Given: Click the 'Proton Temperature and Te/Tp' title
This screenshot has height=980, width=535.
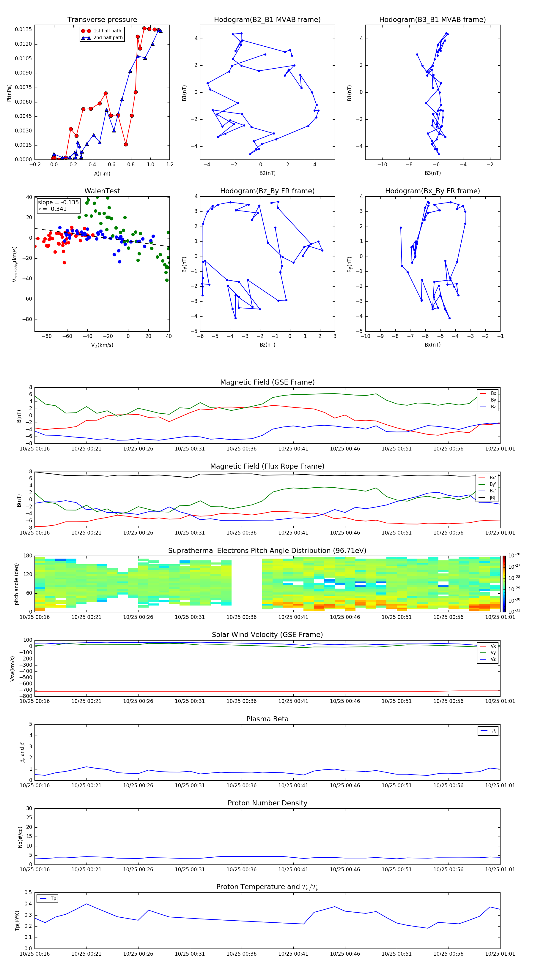Looking at the screenshot, I should pyautogui.click(x=267, y=887).
